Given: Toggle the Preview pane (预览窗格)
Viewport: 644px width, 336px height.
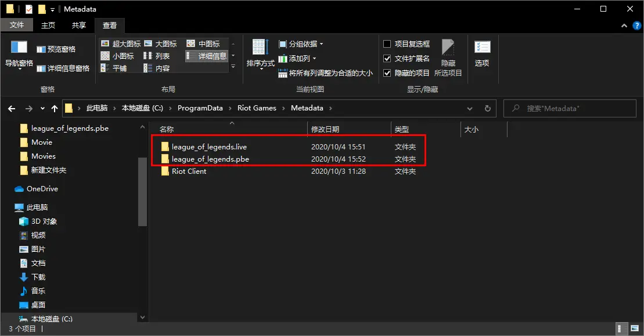Looking at the screenshot, I should pyautogui.click(x=56, y=49).
